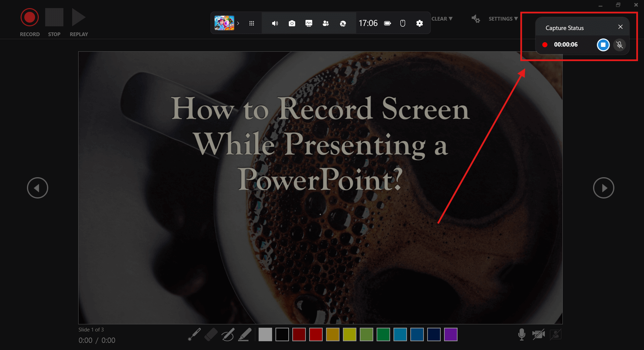The width and height of the screenshot is (644, 350).
Task: Open the Xbox Social people icon
Action: (326, 23)
